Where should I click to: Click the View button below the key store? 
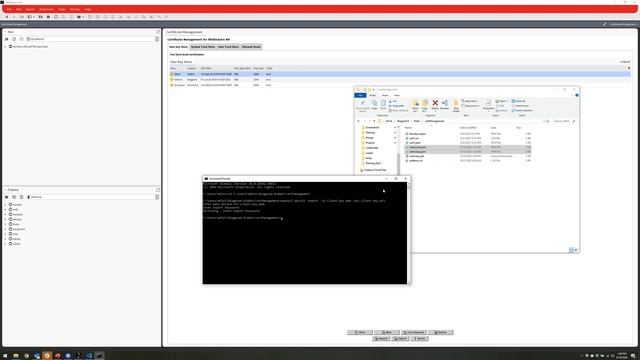point(360,332)
